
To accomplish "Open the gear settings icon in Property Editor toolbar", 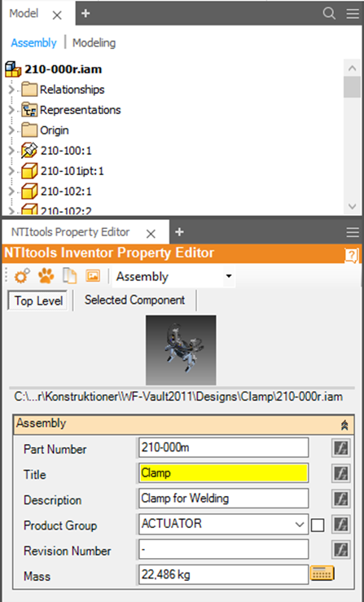I will [x=22, y=276].
